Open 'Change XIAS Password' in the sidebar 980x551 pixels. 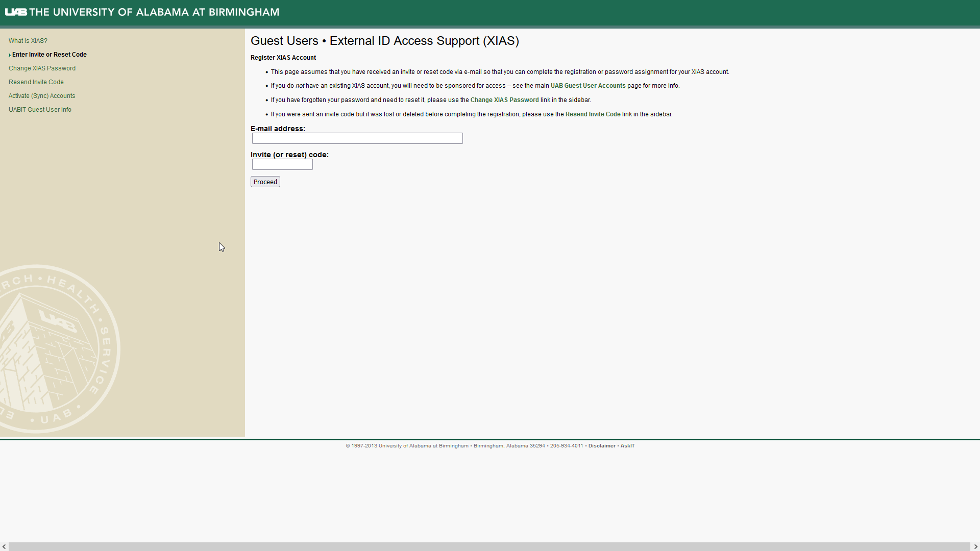point(42,68)
